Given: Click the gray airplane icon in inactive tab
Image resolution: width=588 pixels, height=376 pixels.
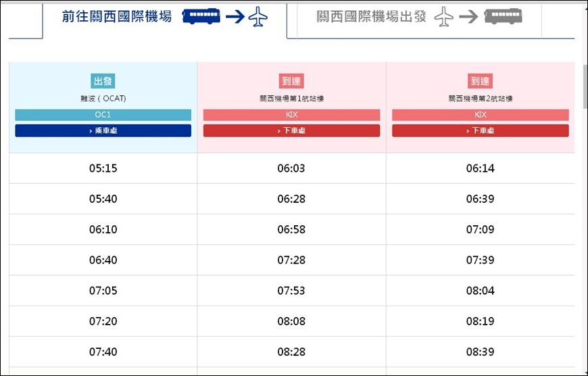Looking at the screenshot, I should tap(444, 17).
